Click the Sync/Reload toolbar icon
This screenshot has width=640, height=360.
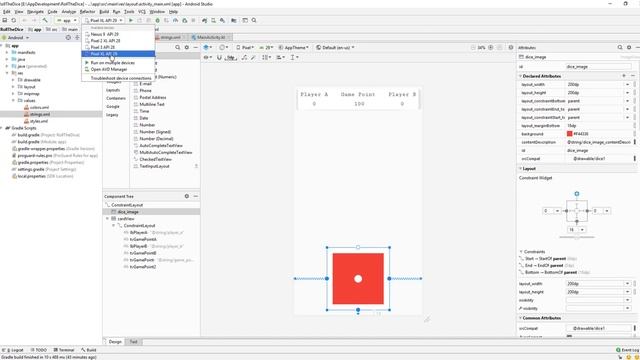coord(13,20)
